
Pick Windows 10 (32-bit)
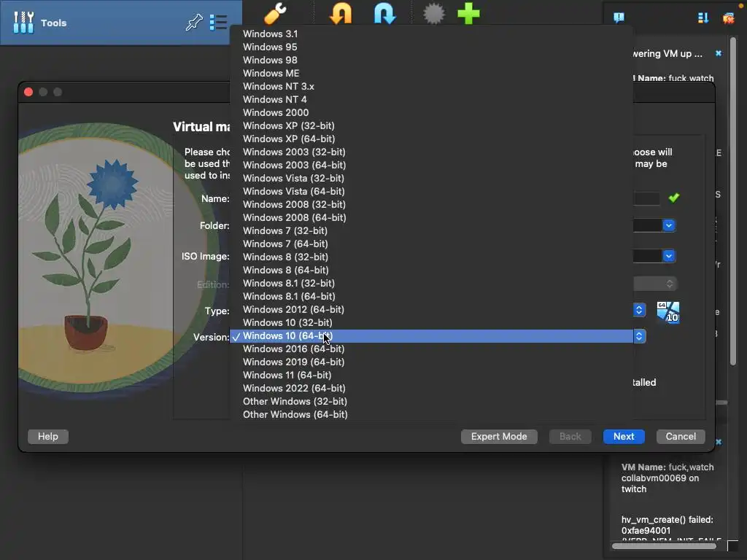click(431, 322)
